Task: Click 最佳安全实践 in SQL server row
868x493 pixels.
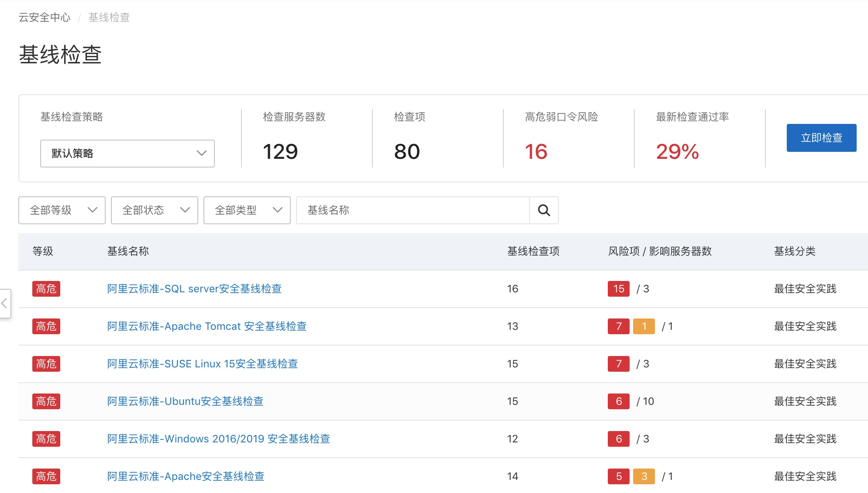Action: [x=805, y=289]
